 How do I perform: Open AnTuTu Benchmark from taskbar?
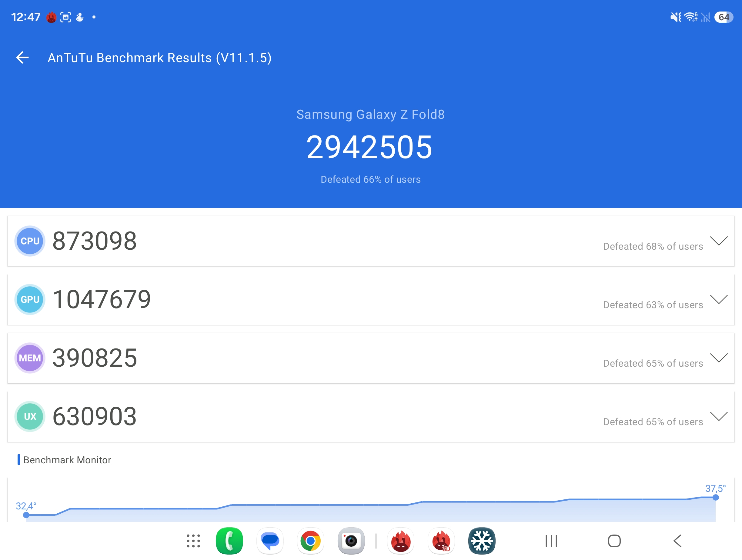pyautogui.click(x=400, y=541)
